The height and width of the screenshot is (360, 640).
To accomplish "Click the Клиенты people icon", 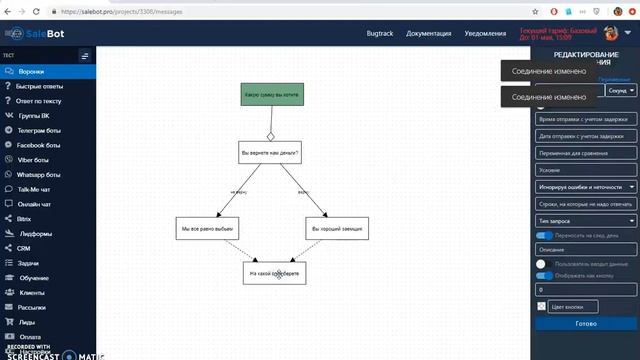I will (9, 292).
